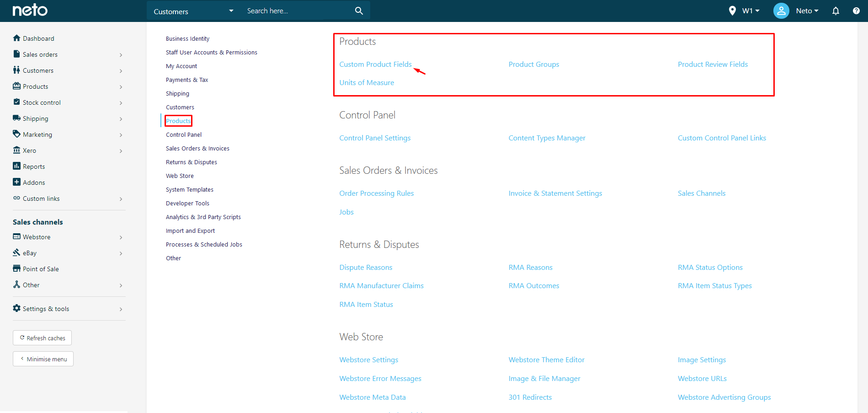Screen dimensions: 868x413
Task: Open Image & File Manager link
Action: tap(544, 378)
